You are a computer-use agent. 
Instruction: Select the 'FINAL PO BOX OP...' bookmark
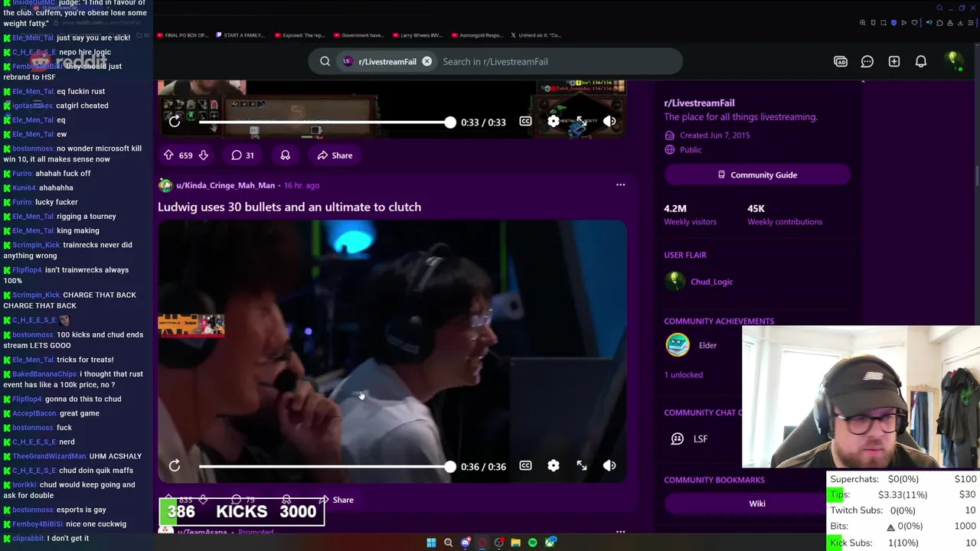[x=182, y=35]
